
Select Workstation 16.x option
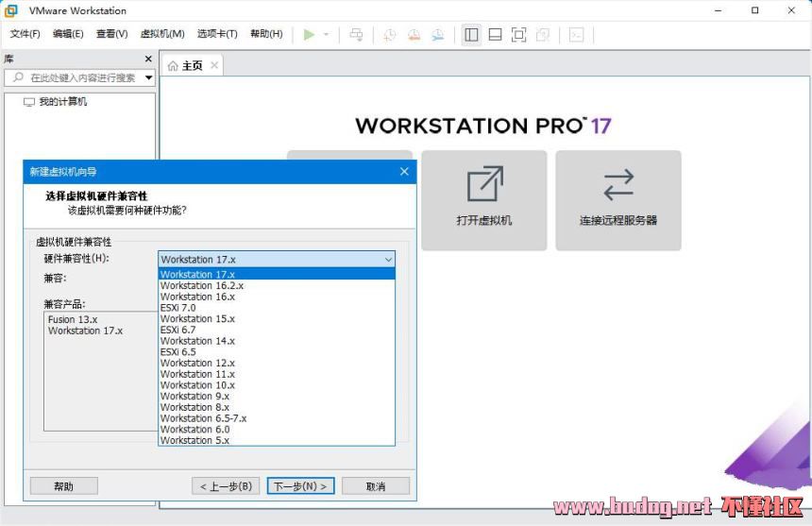click(277, 297)
